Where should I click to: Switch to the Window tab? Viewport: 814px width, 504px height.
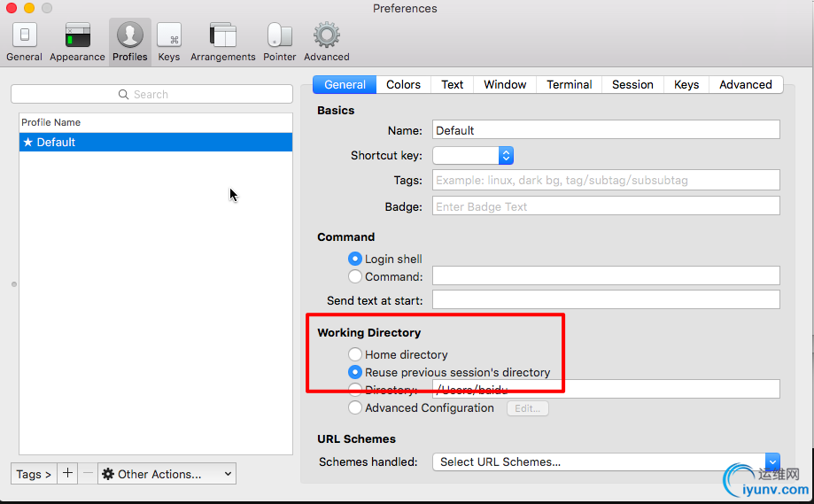(x=505, y=85)
